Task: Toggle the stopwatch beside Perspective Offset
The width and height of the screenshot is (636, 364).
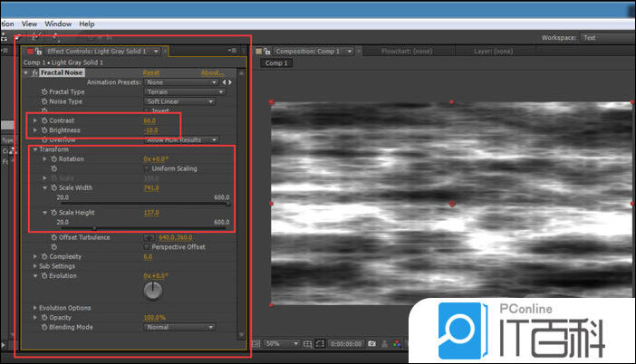Action: pyautogui.click(x=54, y=247)
